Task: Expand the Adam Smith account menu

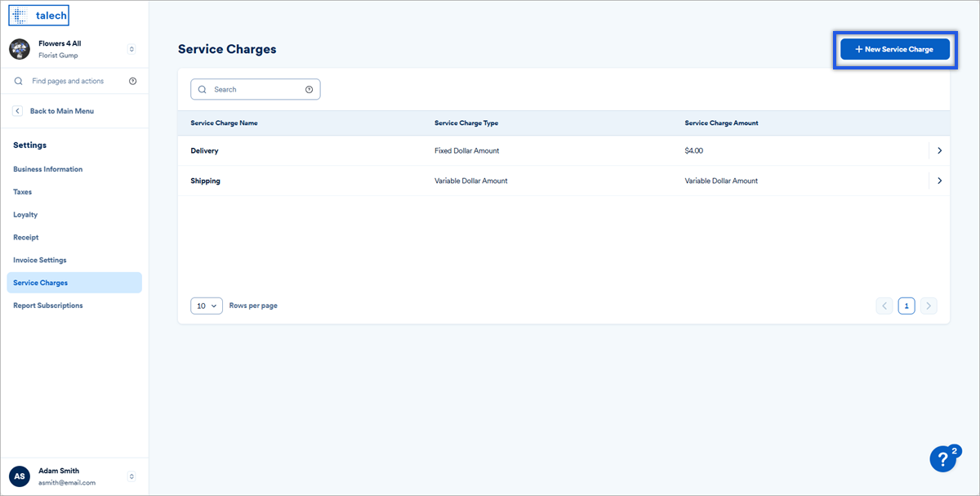Action: [x=131, y=476]
